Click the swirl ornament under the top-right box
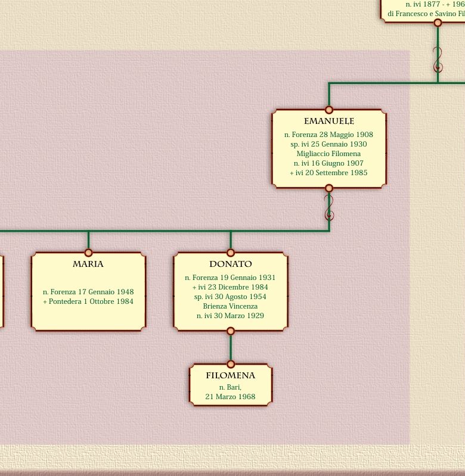This screenshot has height=476, width=465. pyautogui.click(x=438, y=60)
